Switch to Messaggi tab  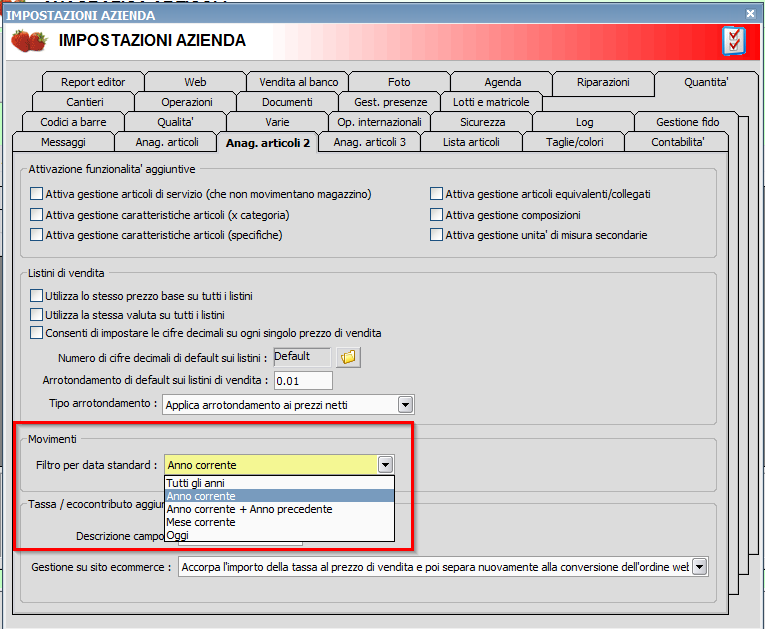(x=63, y=142)
